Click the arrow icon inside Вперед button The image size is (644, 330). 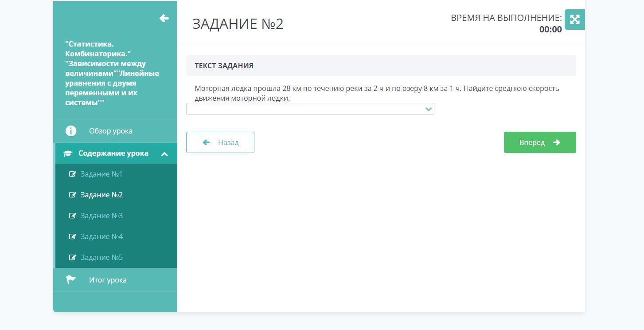pyautogui.click(x=557, y=142)
